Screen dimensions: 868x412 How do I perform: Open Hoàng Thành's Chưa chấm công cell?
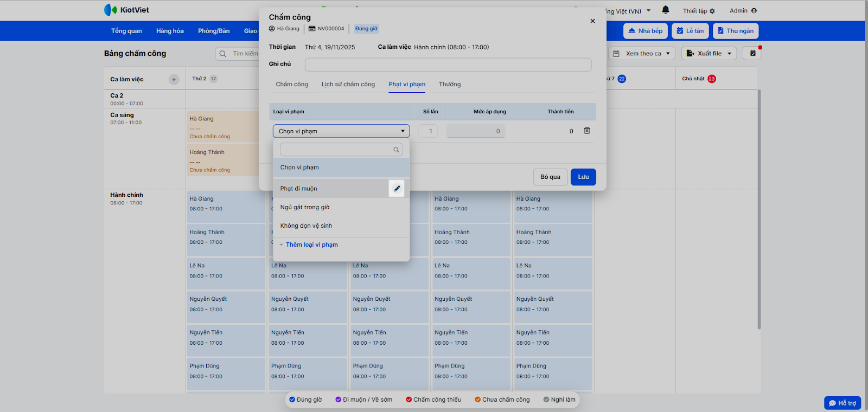pyautogui.click(x=223, y=161)
